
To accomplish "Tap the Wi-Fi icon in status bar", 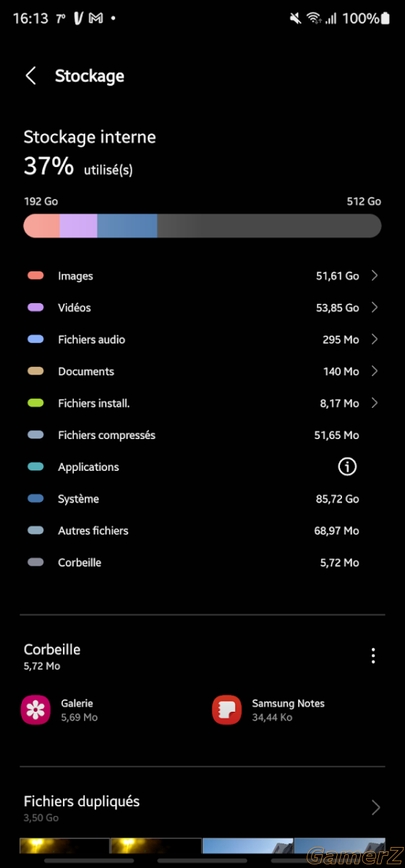I will 314,18.
